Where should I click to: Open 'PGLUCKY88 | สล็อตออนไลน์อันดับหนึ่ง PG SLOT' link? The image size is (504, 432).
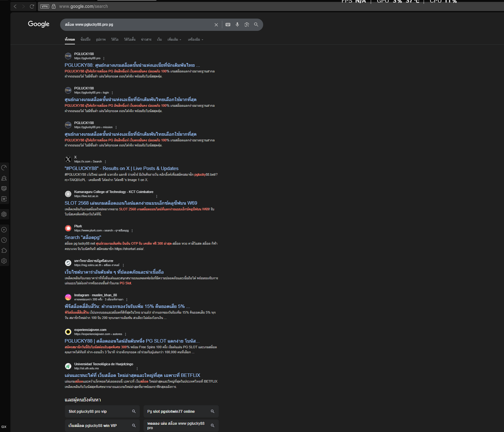[x=132, y=341]
